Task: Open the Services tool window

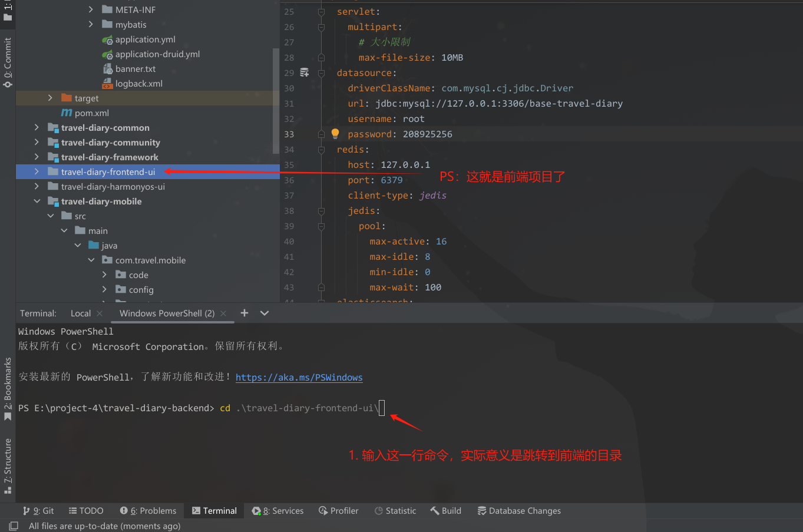Action: (278, 511)
